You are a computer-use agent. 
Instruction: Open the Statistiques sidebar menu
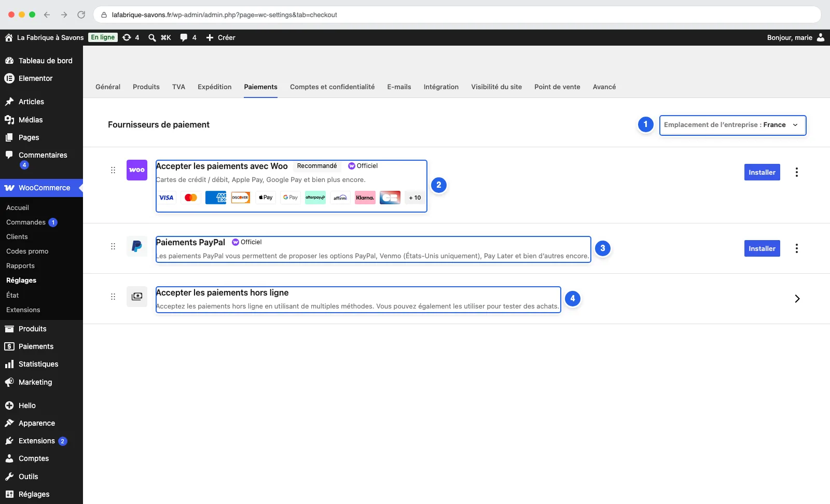tap(38, 364)
